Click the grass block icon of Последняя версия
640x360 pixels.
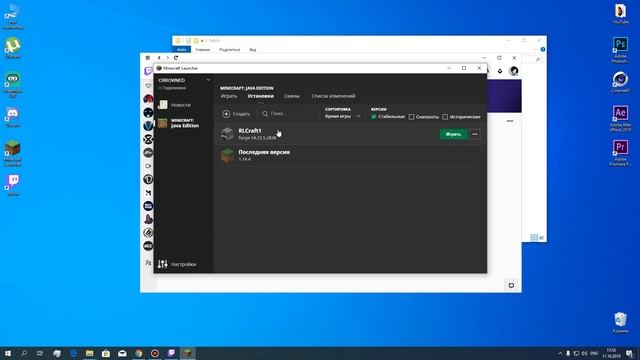click(x=227, y=155)
